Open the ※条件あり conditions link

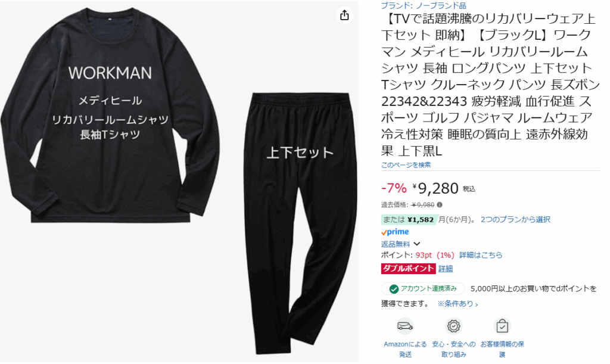click(x=457, y=304)
